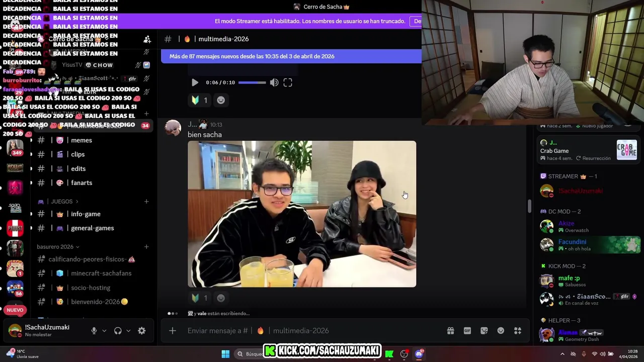Open the bienvenido-2026 channel
Screen dimensions: 644x362
coord(93,302)
